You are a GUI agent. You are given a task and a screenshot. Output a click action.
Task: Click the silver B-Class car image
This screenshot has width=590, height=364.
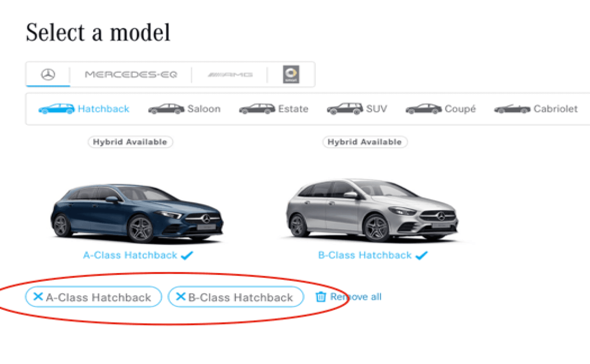tap(372, 211)
